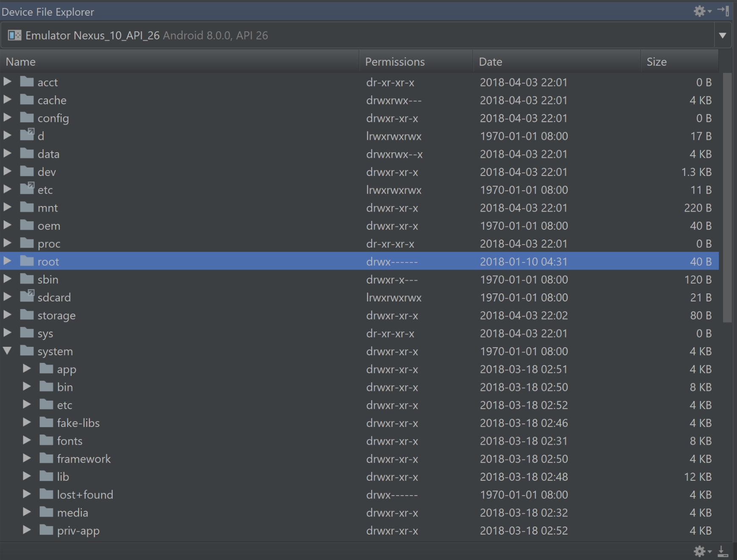This screenshot has height=560, width=737.
Task: Click the bin folder icon under system
Action: click(46, 387)
